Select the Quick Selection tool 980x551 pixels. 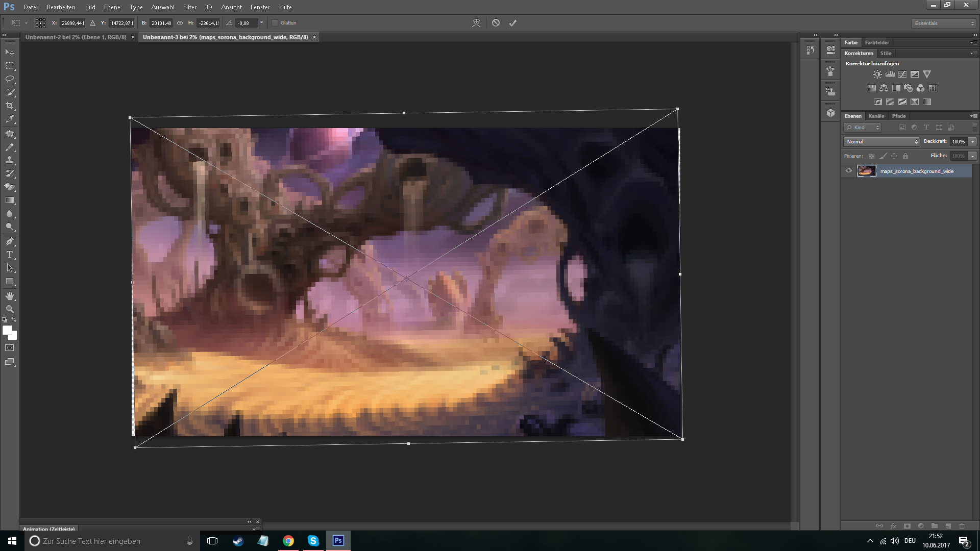pos(10,92)
